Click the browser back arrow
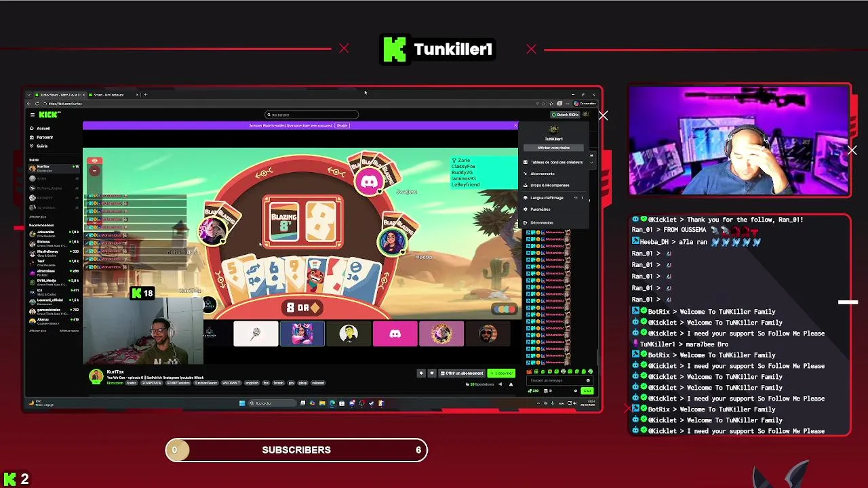 point(29,104)
